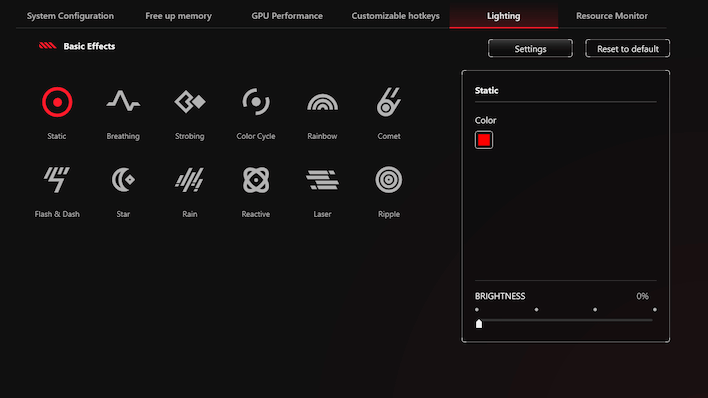708x398 pixels.
Task: Select the Laser effect icon
Action: click(x=322, y=180)
